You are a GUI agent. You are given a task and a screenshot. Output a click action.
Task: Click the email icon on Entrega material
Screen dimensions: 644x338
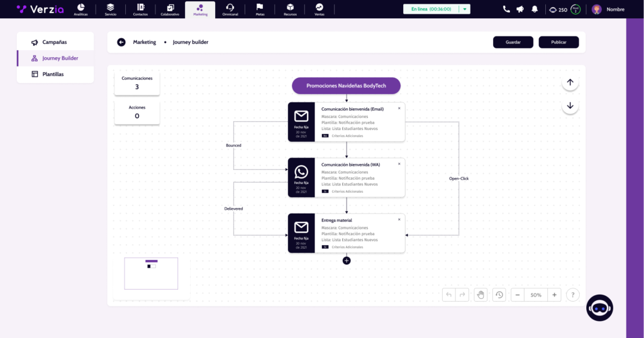pos(301,227)
